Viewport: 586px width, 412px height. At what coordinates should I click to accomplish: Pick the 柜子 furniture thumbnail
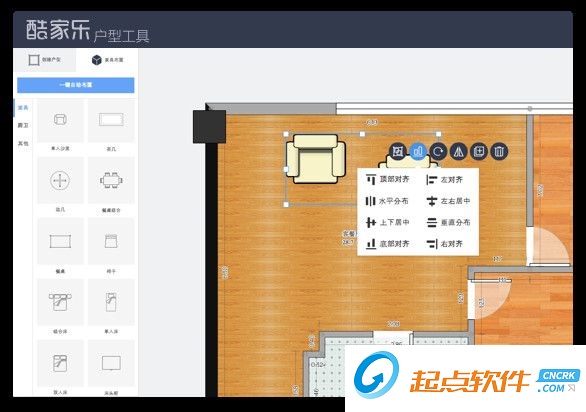click(111, 241)
